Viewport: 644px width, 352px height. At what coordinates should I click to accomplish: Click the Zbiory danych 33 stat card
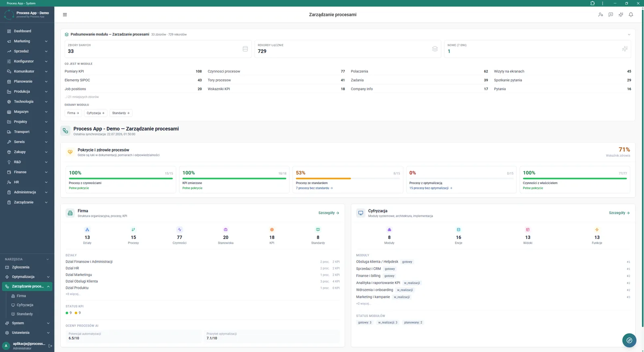tap(158, 49)
